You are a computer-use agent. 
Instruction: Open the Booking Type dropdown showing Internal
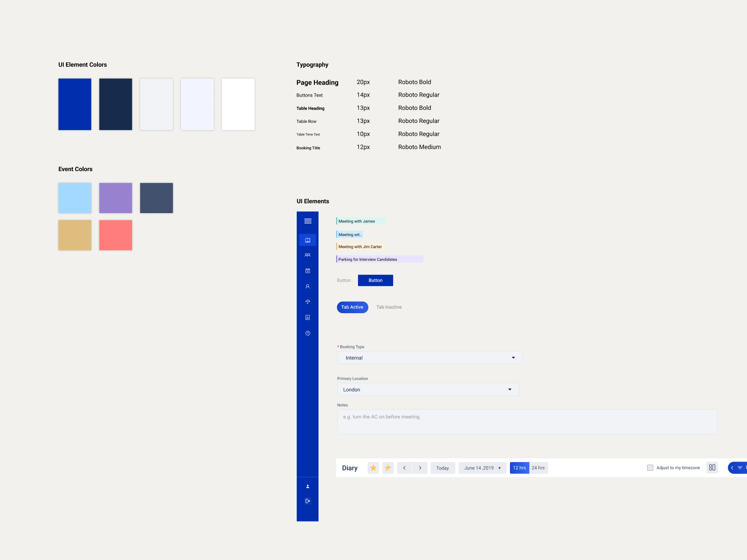tap(430, 358)
